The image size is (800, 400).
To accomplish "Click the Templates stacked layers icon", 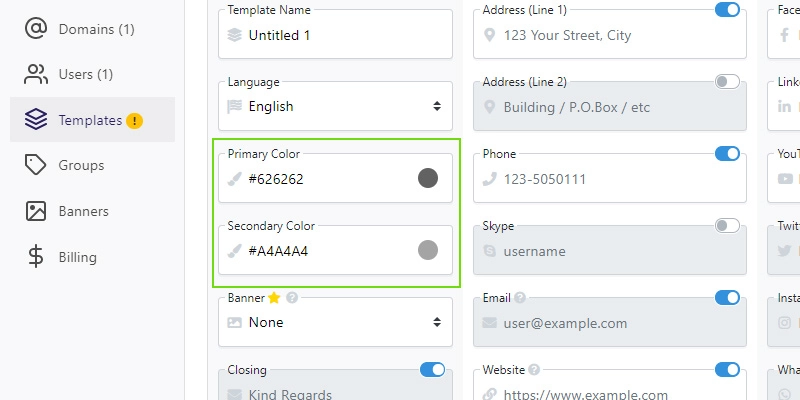I will 36,119.
